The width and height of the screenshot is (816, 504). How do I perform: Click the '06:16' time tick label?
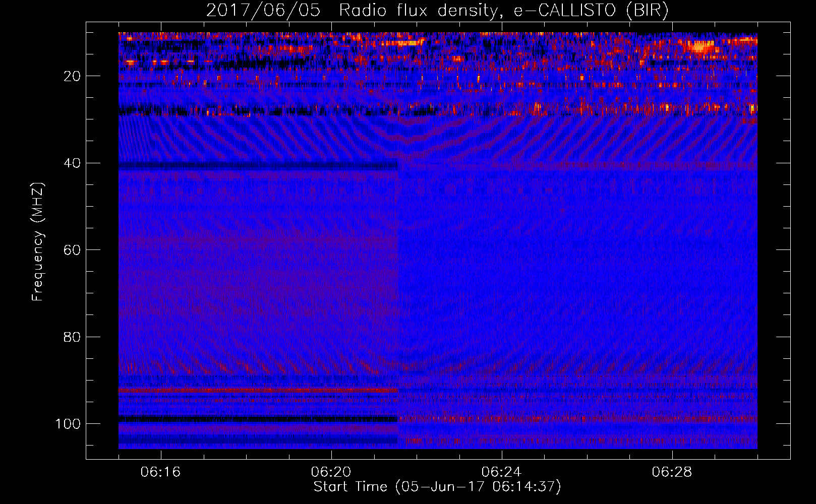[x=160, y=472]
